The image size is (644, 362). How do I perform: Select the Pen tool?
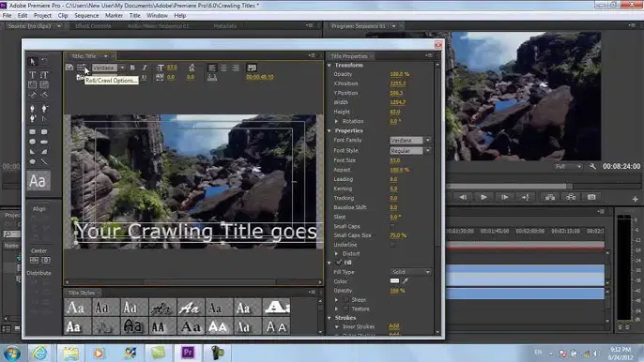pos(32,109)
